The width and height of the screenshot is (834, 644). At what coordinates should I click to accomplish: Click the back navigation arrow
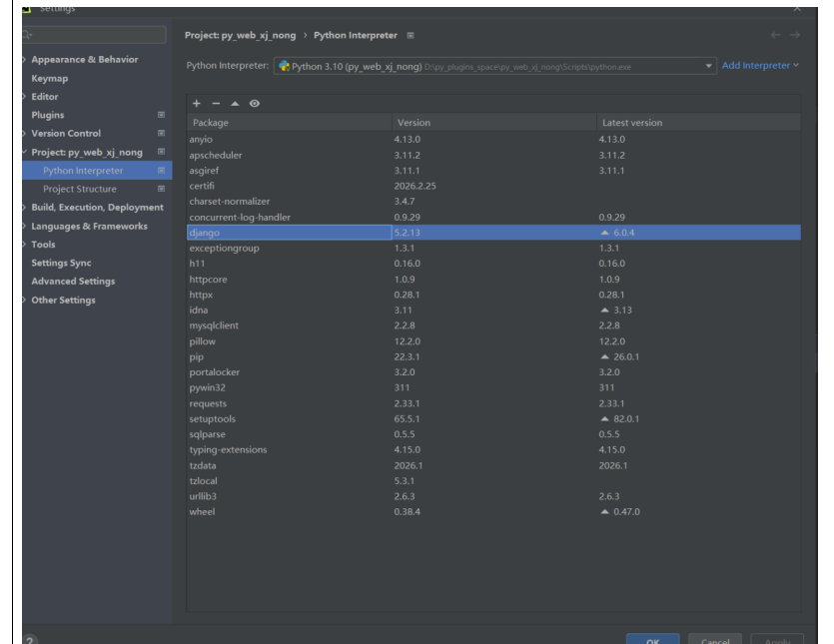coord(775,35)
